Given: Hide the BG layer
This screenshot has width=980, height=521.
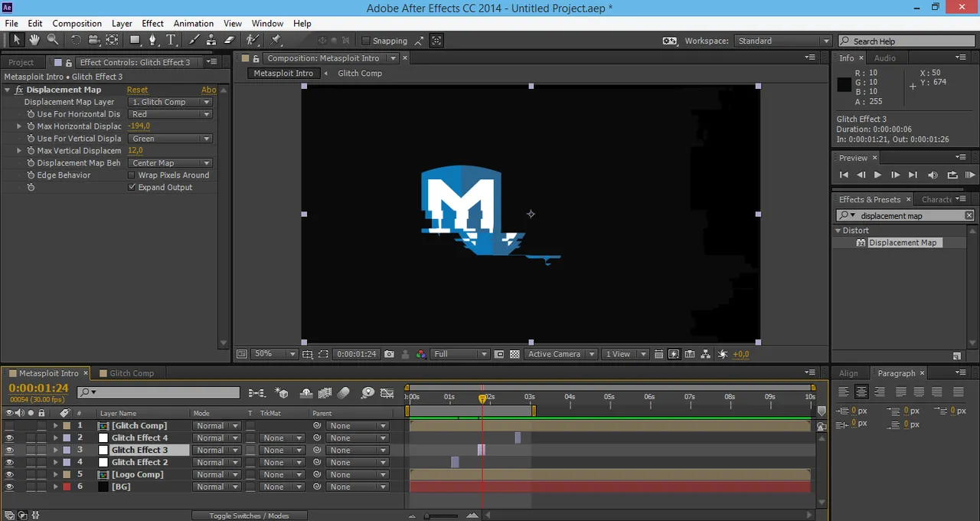Looking at the screenshot, I should pyautogui.click(x=9, y=487).
